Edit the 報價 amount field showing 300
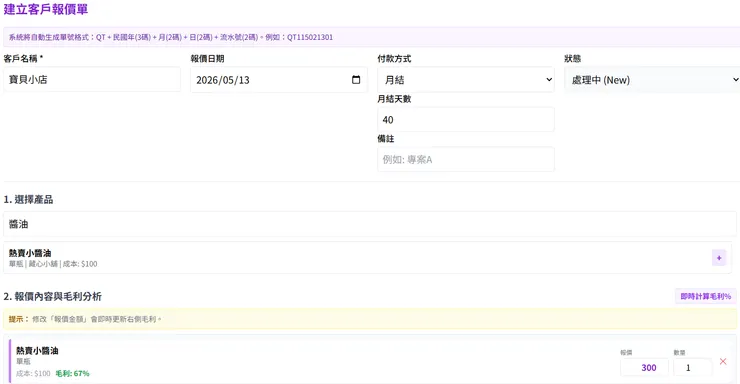 click(644, 367)
